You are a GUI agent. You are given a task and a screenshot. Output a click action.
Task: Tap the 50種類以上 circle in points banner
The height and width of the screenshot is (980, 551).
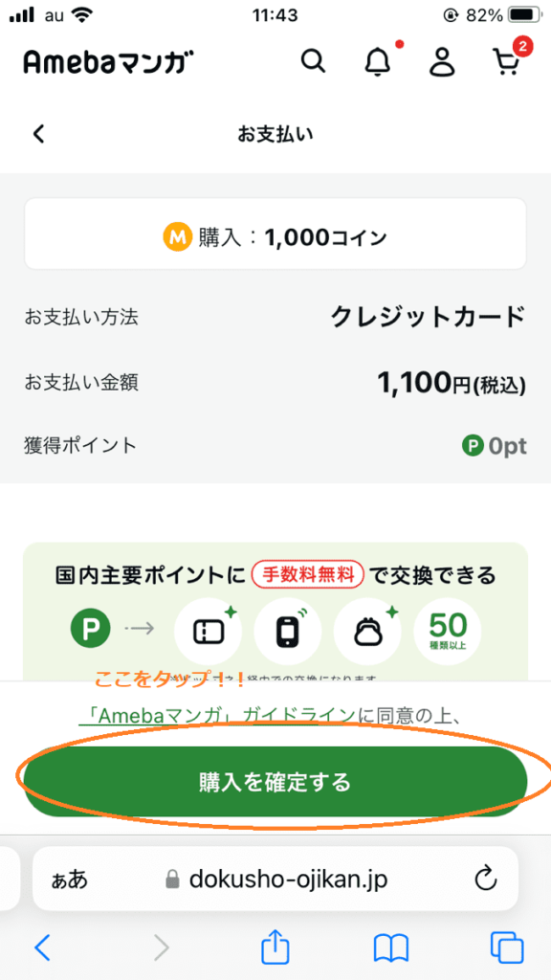(x=448, y=634)
